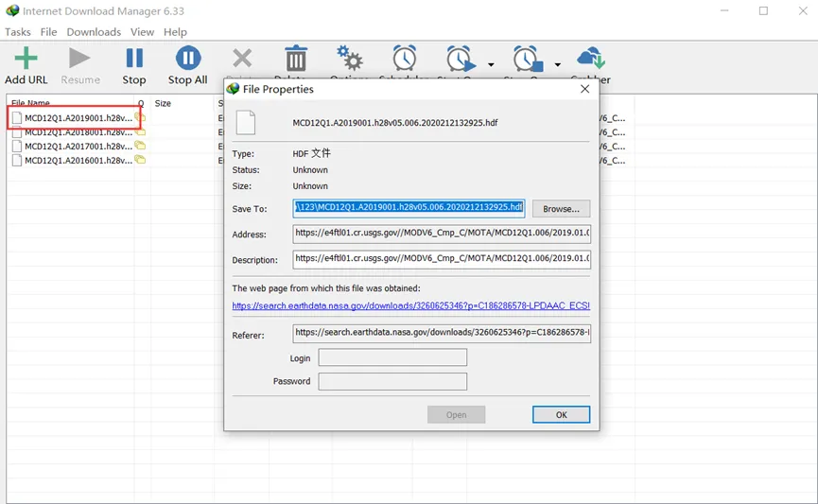The image size is (818, 504).
Task: Click the Size column header
Action: [163, 103]
